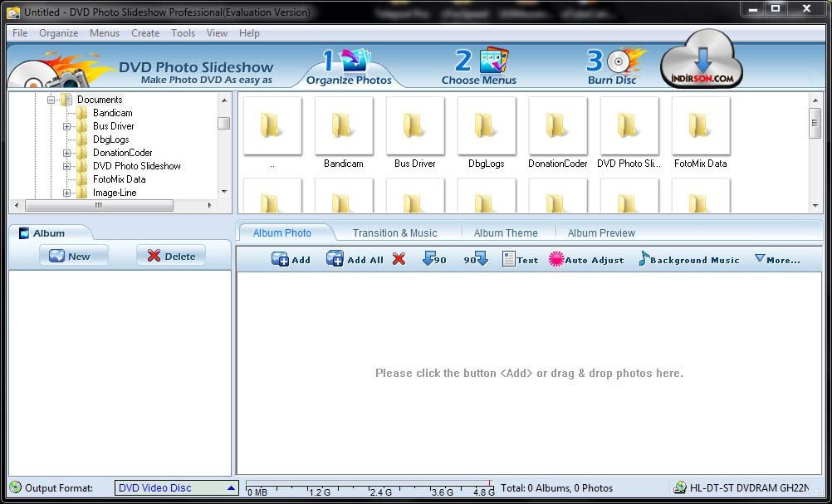Viewport: 832px width, 504px height.
Task: Select FotoMix Data in the folder tree
Action: (119, 179)
